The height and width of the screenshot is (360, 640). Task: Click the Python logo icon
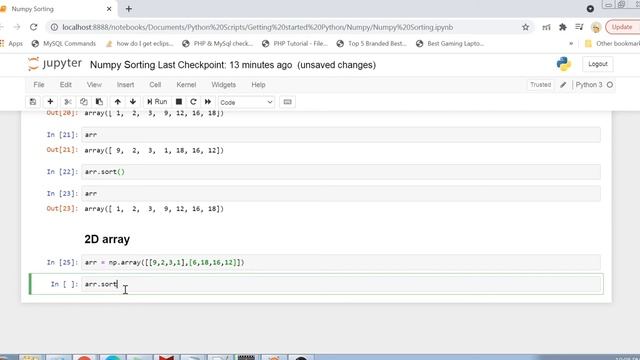click(x=563, y=64)
